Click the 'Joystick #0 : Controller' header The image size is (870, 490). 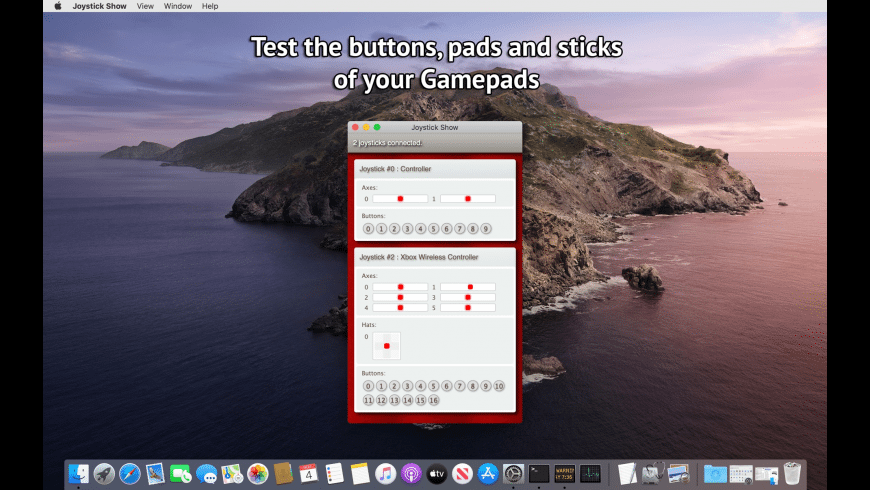pos(395,169)
